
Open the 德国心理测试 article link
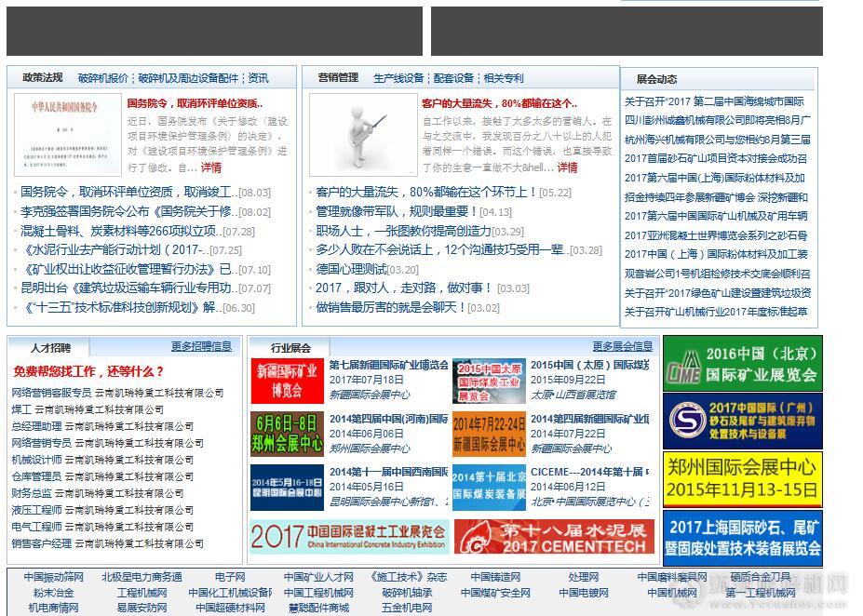point(353,269)
